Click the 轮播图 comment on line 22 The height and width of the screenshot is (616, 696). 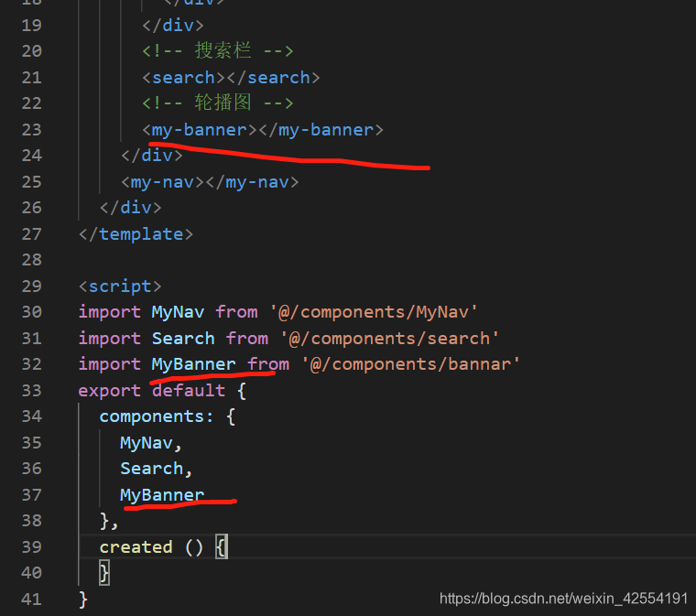pos(218,103)
